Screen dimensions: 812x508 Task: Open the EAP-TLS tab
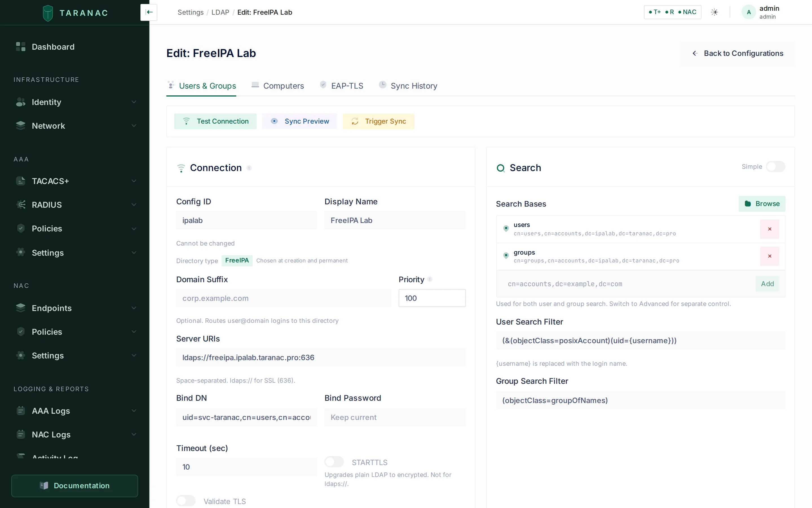341,86
